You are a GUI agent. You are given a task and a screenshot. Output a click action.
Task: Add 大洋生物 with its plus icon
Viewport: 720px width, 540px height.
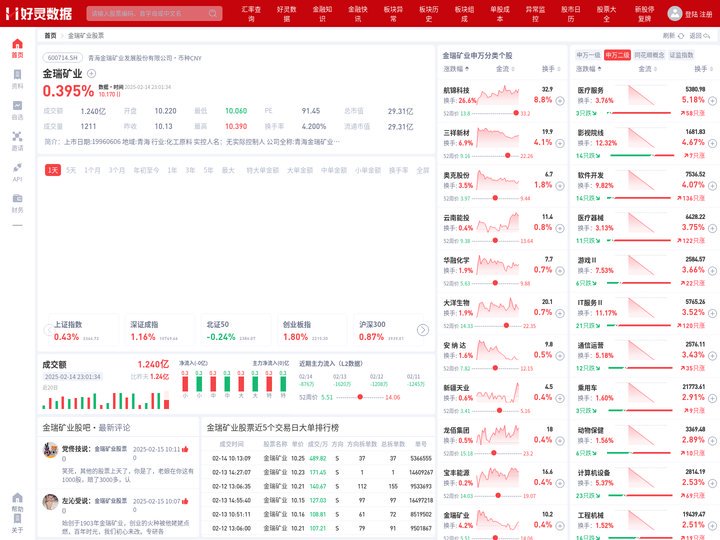click(560, 313)
